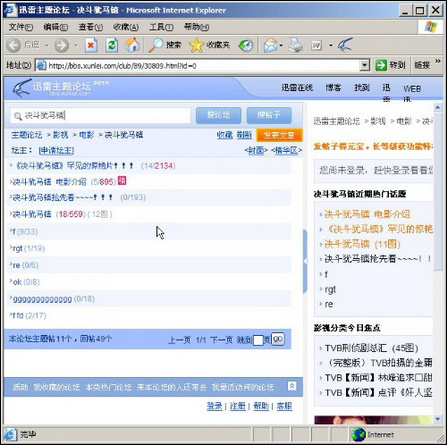The height and width of the screenshot is (445, 447).
Task: Click the Mail envelope icon
Action: pos(270,45)
